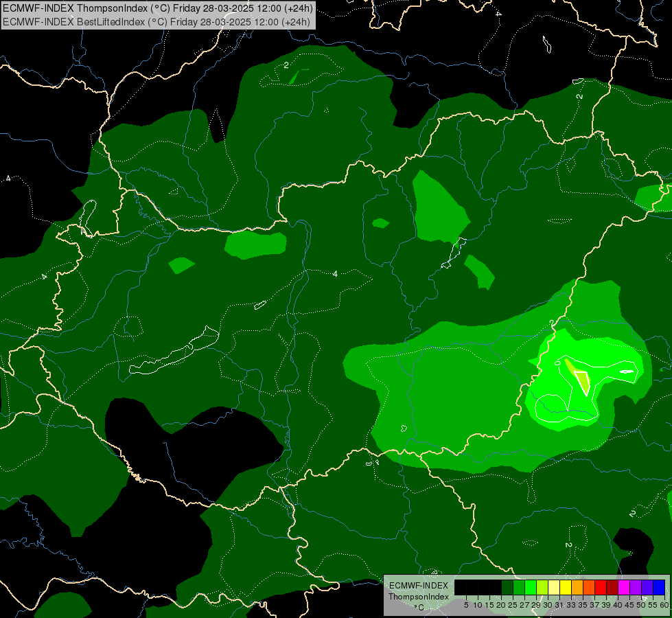Click the magenta 40–45 legend swatch
672x618 pixels.
coord(624,587)
